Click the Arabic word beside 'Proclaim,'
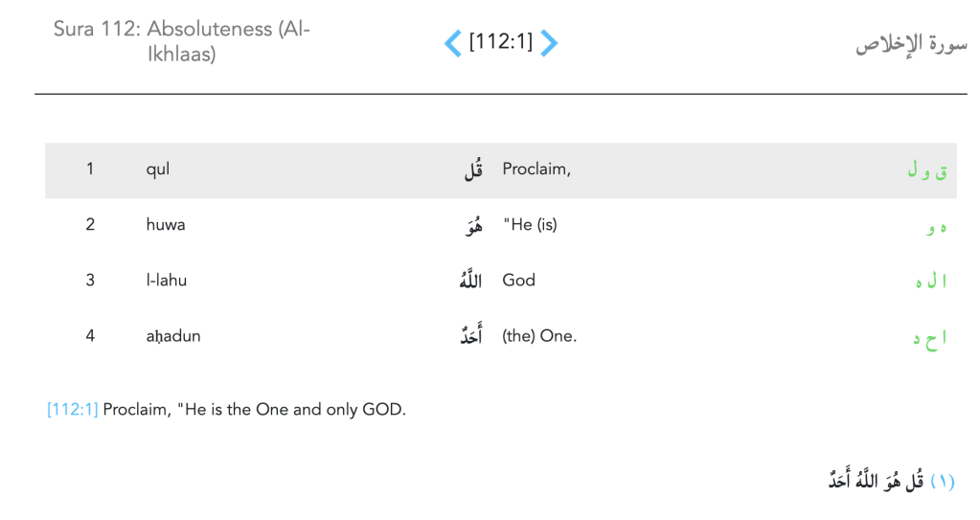The width and height of the screenshot is (980, 520). click(x=473, y=170)
